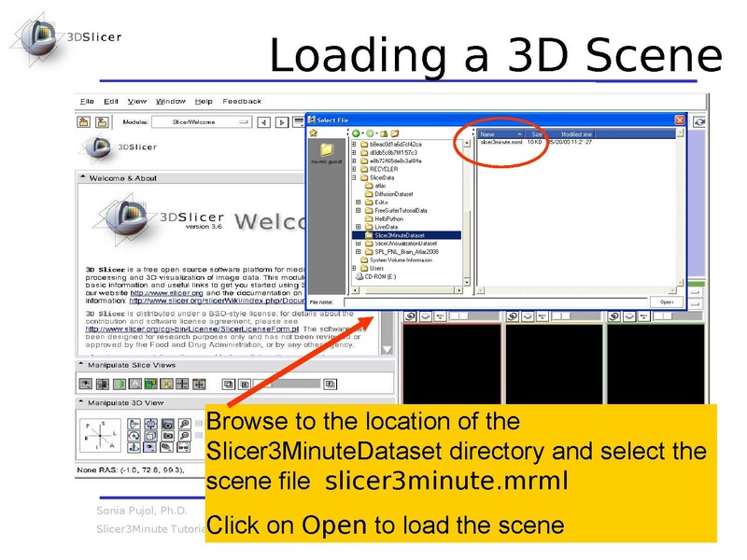
Task: Toggle slice visibility in Manipulate Slice Views
Action: pyautogui.click(x=85, y=383)
